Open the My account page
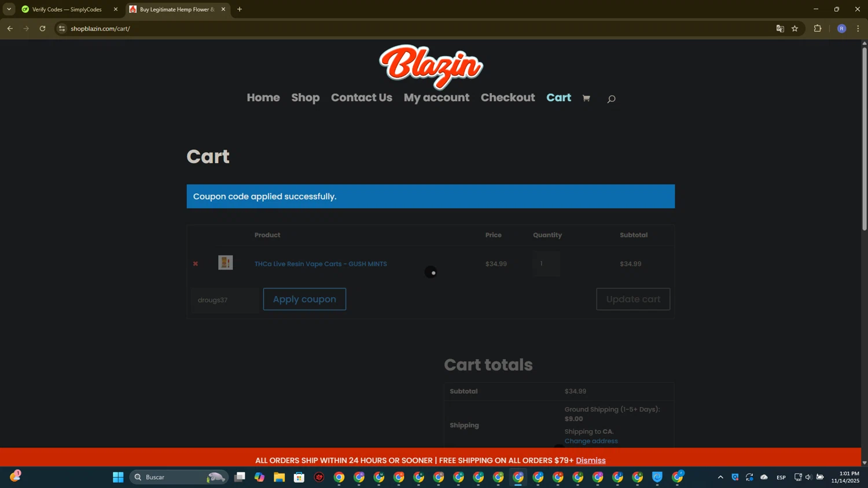The height and width of the screenshot is (488, 868). click(x=436, y=98)
